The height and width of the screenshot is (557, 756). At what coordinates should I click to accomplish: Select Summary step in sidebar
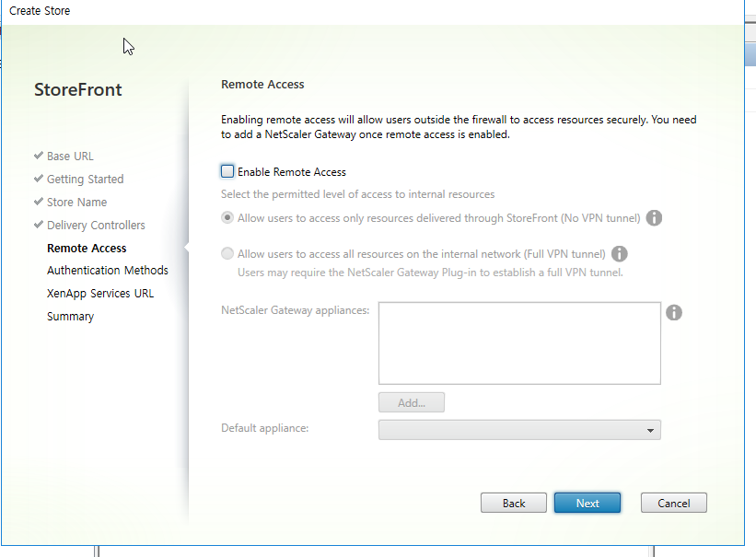point(70,317)
